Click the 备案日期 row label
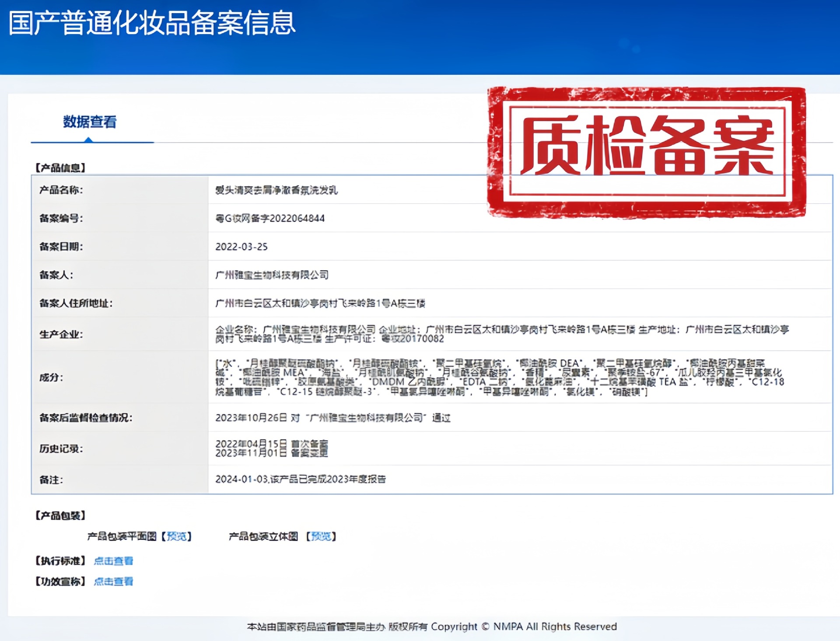This screenshot has height=641, width=840. (61, 247)
